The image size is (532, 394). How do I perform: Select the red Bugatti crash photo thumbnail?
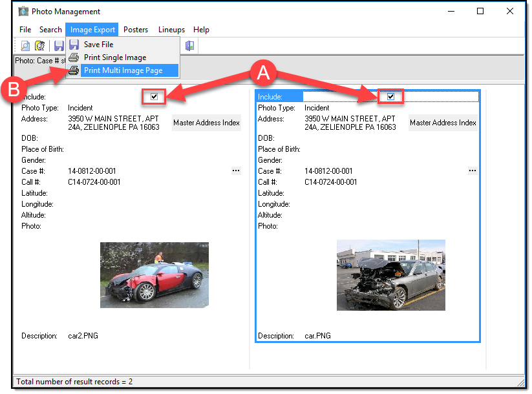154,275
